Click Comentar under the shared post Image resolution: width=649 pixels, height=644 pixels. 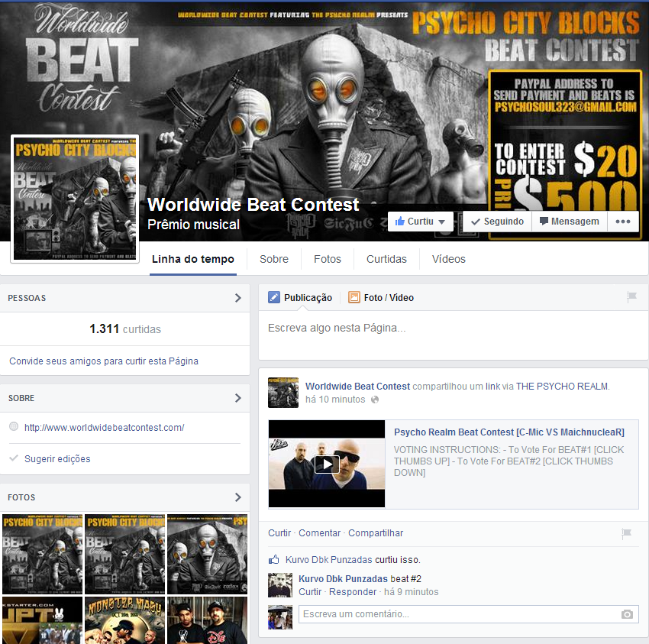(319, 533)
